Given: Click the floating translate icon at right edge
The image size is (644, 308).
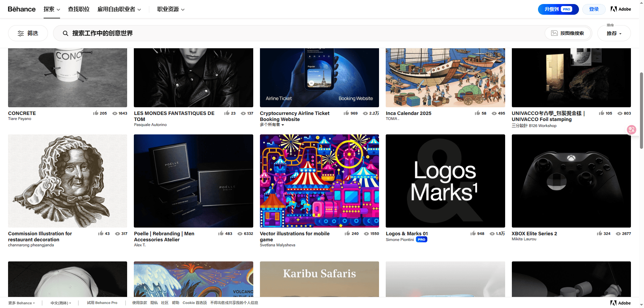Looking at the screenshot, I should pyautogui.click(x=631, y=130).
